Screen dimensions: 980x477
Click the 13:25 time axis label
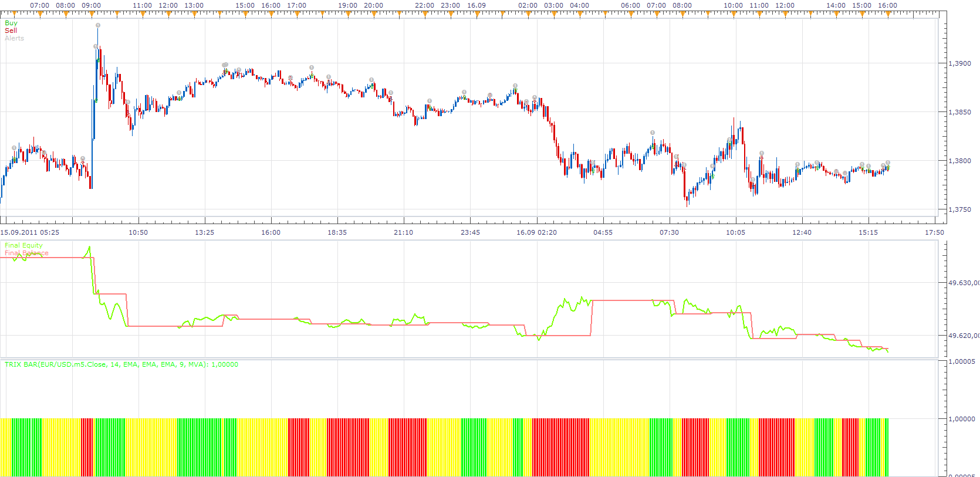click(x=204, y=232)
